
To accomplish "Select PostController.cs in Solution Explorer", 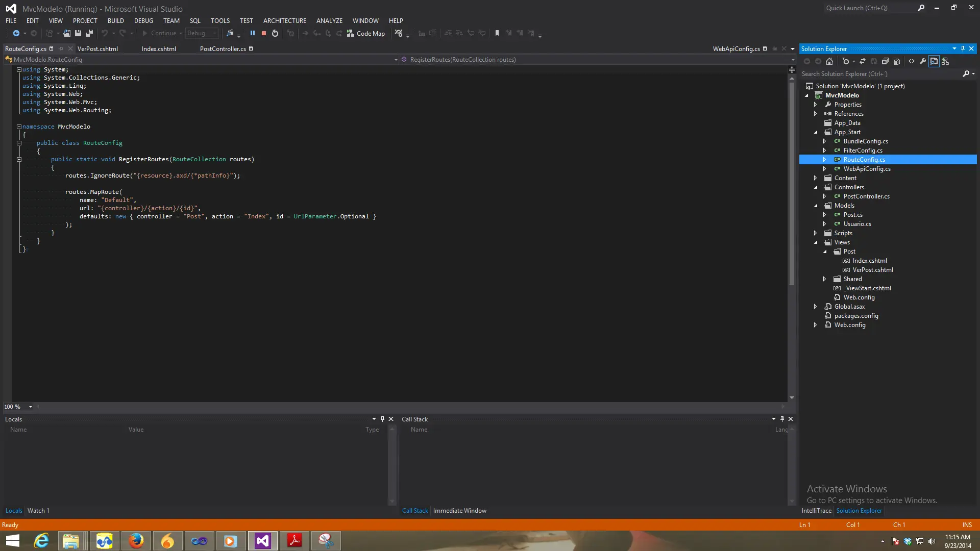I will tap(866, 196).
